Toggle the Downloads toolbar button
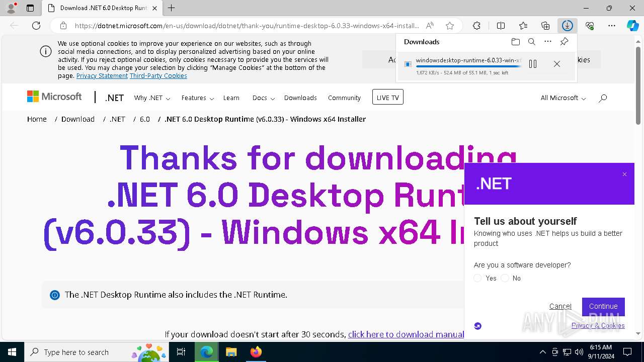Screen dimensions: 644x362 tap(568, 26)
